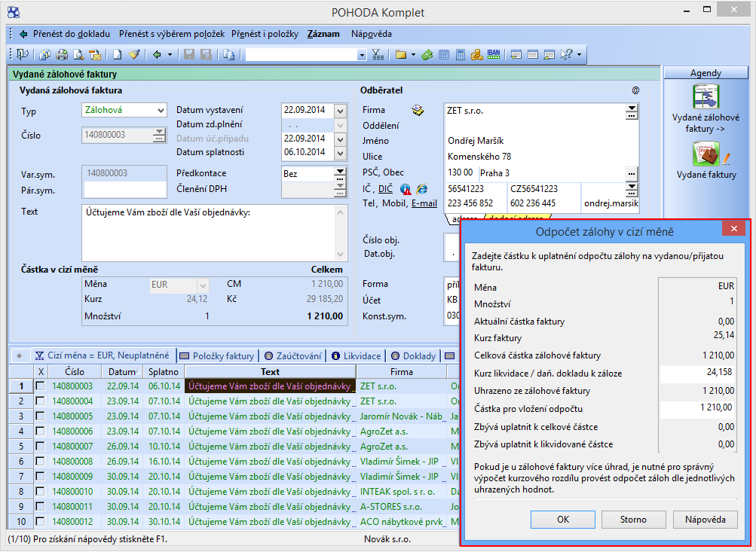The width and height of the screenshot is (756, 552).
Task: Tick the checkbox in row 140800005
Action: [x=40, y=416]
